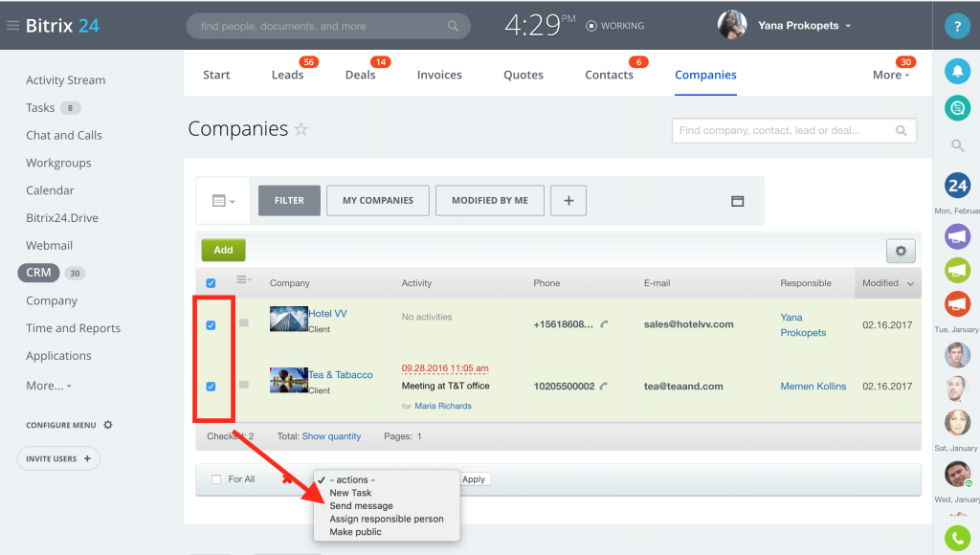
Task: Click the plus button to add filter
Action: pyautogui.click(x=568, y=201)
